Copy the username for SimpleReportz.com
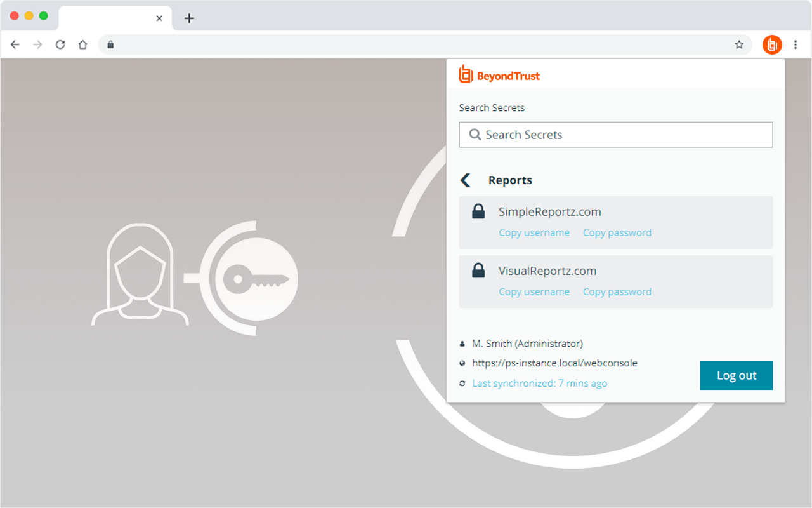The image size is (812, 508). click(534, 232)
